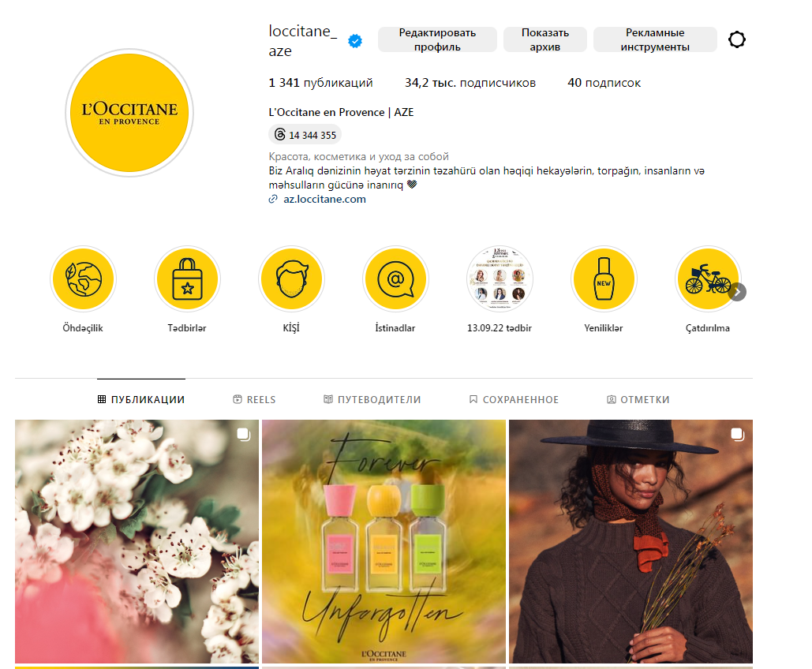This screenshot has height=669, width=812.
Task: Open the Сохраненное tab
Action: 514,400
